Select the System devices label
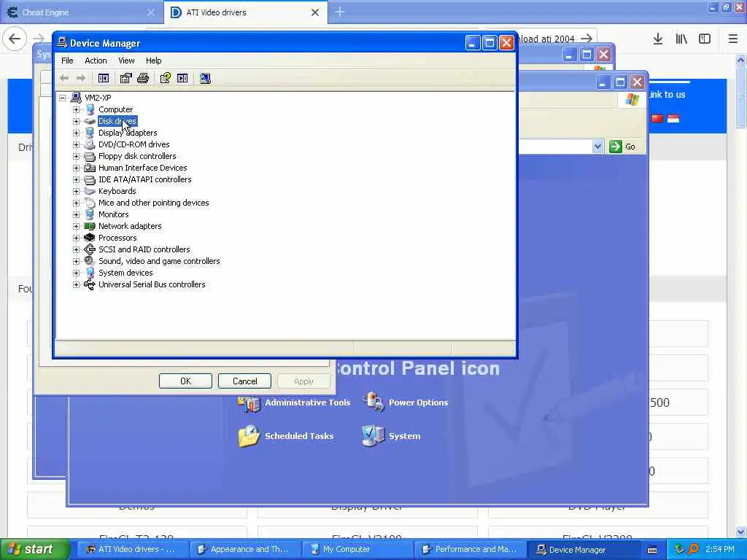The width and height of the screenshot is (747, 560). [125, 273]
